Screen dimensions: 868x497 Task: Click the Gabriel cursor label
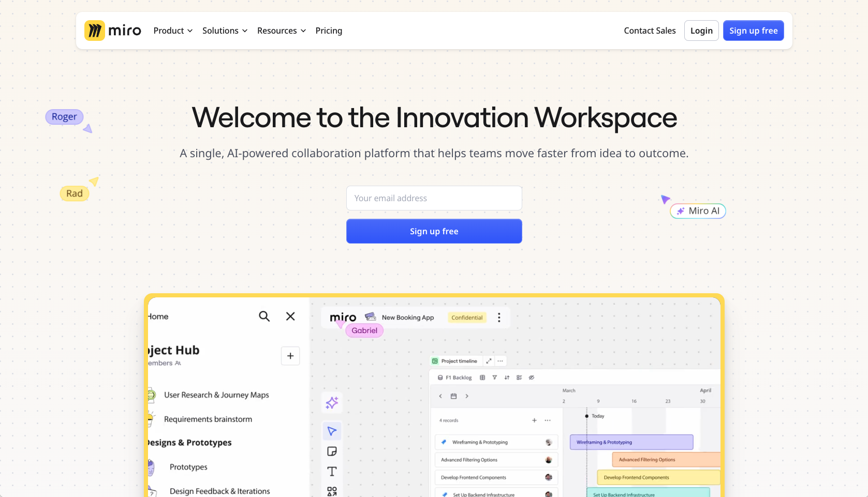point(364,330)
